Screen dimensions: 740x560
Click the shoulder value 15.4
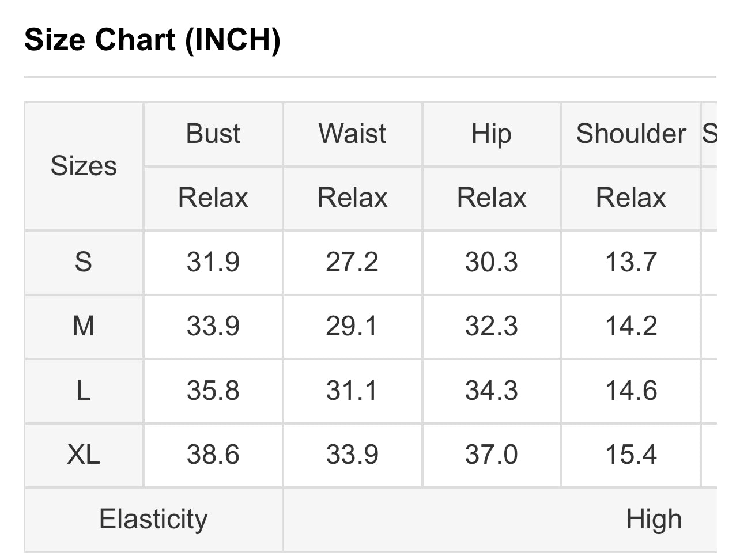(x=631, y=455)
